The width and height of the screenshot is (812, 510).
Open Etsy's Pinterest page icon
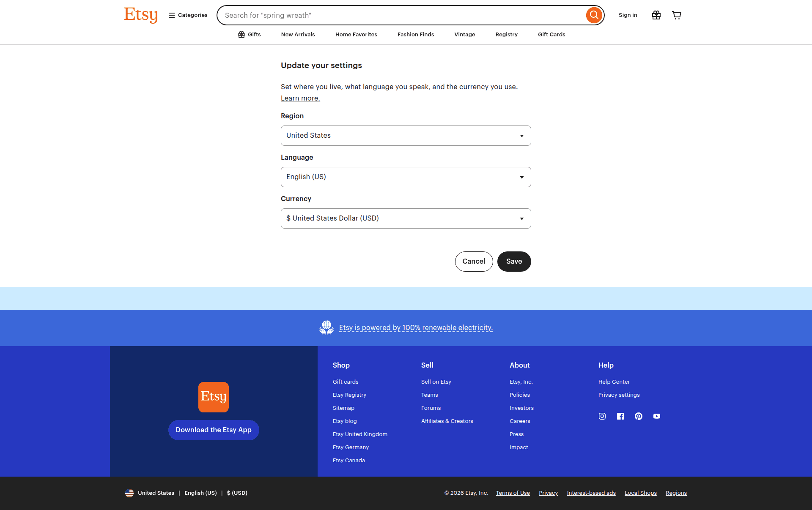[x=639, y=416]
